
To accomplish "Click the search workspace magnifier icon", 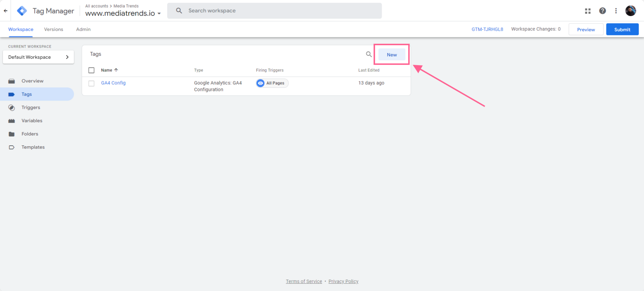I will 179,11.
